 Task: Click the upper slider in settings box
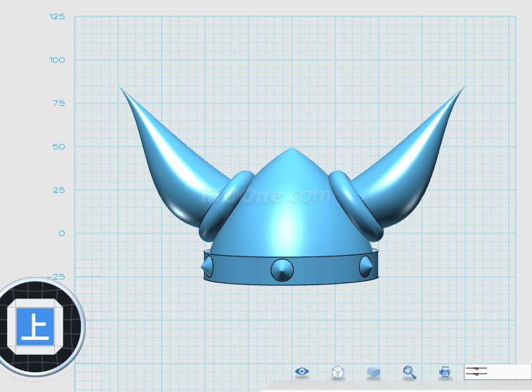tap(476, 368)
